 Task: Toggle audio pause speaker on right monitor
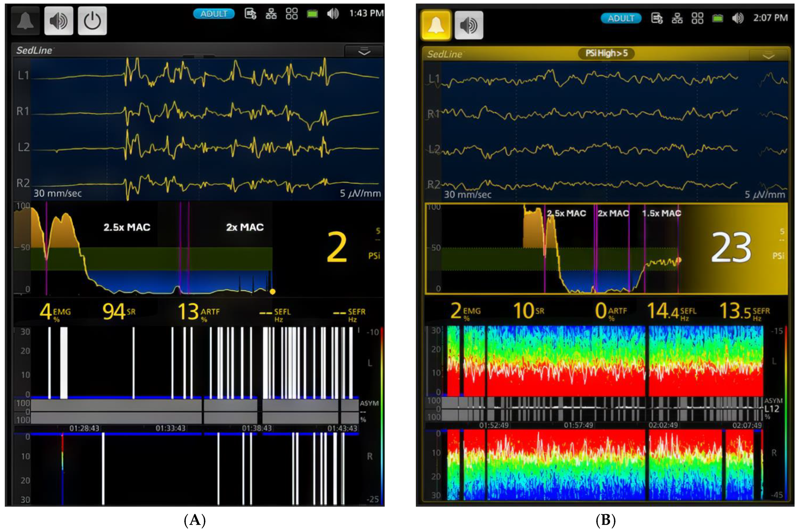469,25
